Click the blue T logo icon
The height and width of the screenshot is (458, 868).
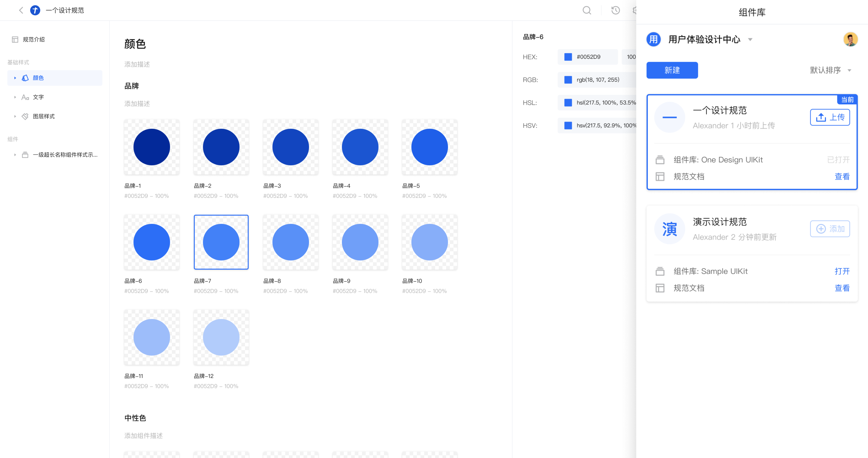pos(35,10)
